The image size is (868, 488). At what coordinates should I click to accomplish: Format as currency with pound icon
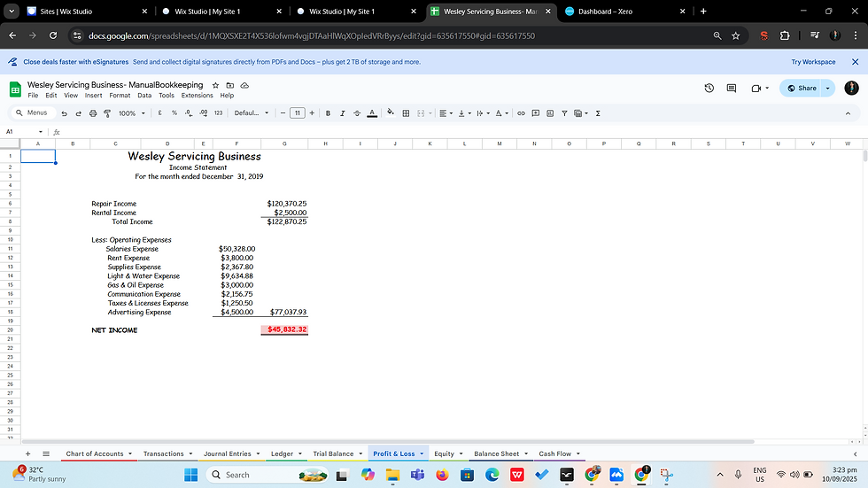pos(160,112)
